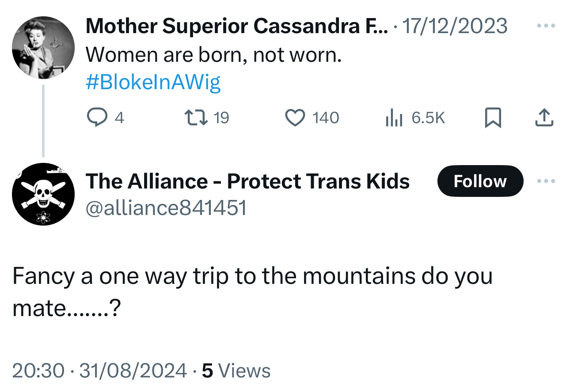Viewport: 570px width, 392px height.
Task: Open Mother Superior Cassandra display name
Action: [x=236, y=26]
